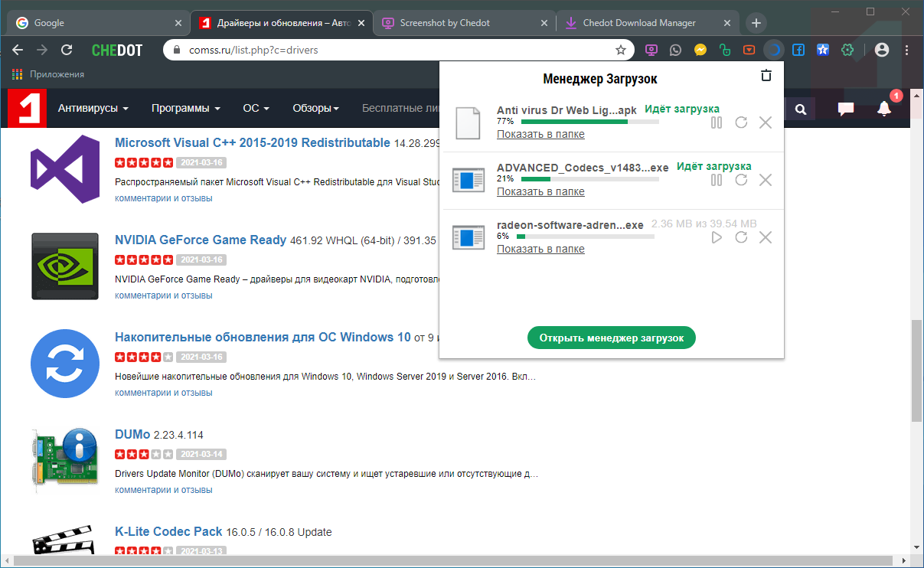Screen dimensions: 924x568
Task: Resume the radeon-software-adren exe download
Action: click(x=717, y=237)
